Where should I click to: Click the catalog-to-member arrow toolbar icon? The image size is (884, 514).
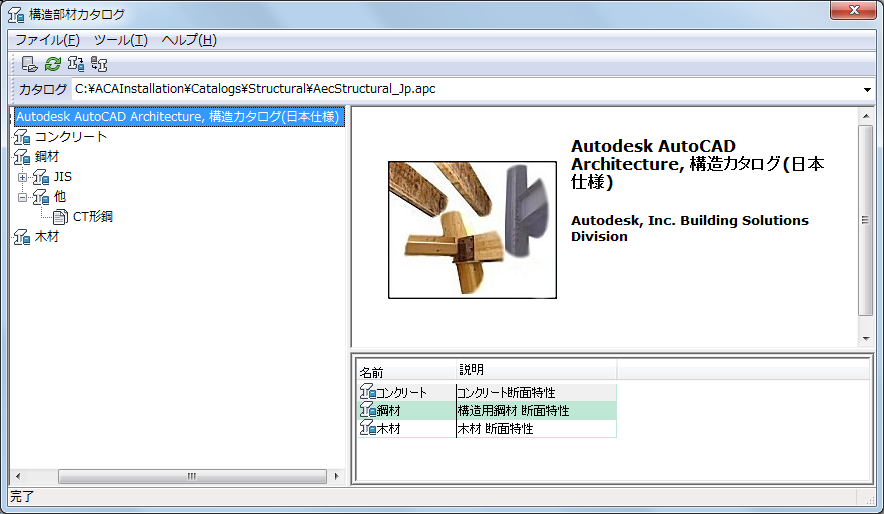click(x=99, y=64)
